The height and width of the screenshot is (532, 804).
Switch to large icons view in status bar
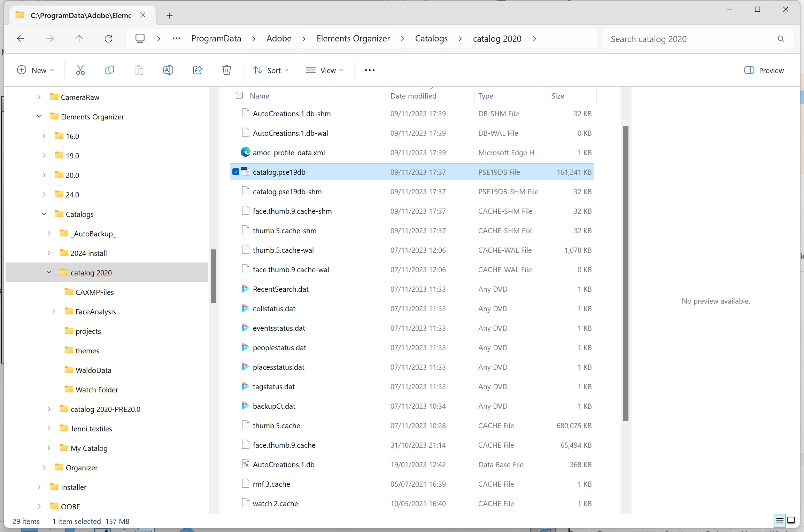coord(791,521)
